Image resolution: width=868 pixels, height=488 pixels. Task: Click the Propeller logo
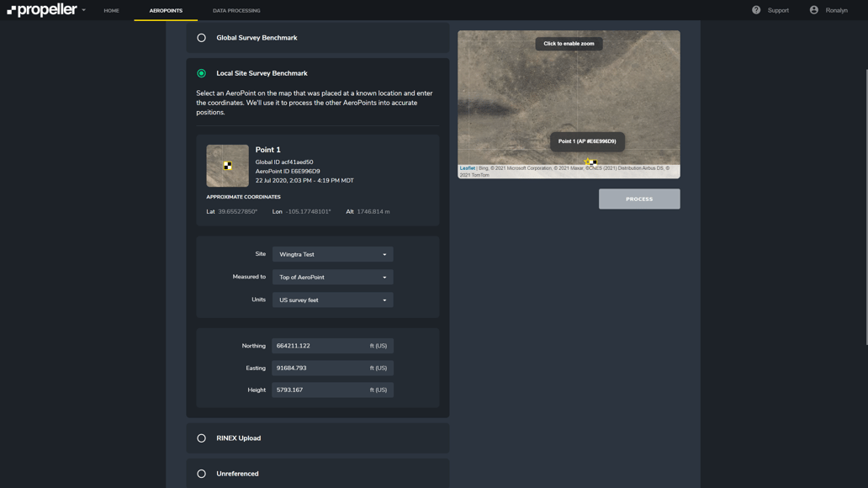tap(42, 10)
